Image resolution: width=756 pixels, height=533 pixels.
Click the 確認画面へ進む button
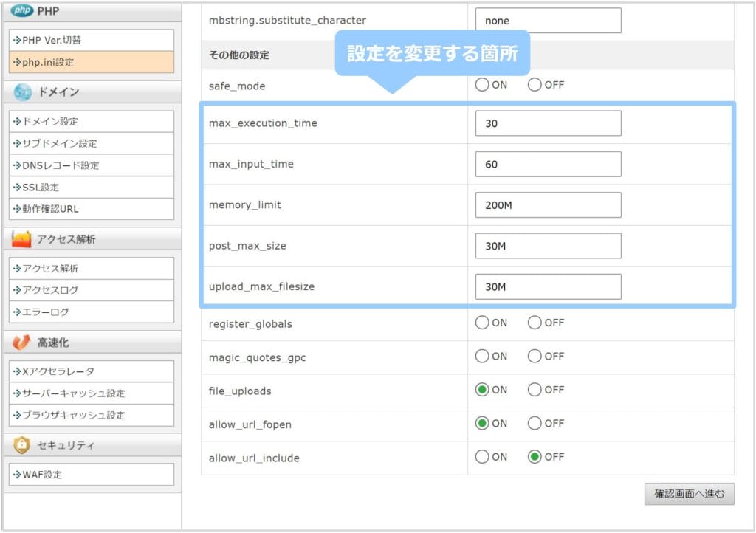690,494
